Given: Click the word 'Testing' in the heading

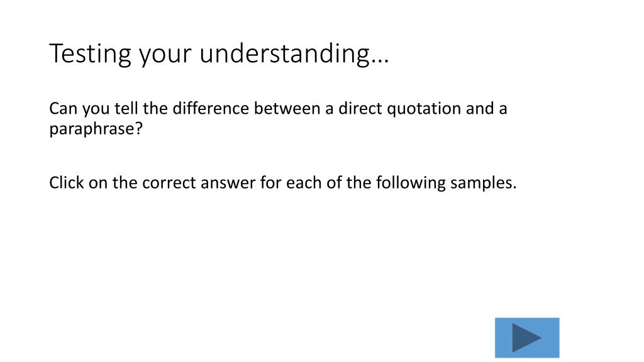Looking at the screenshot, I should coord(90,54).
